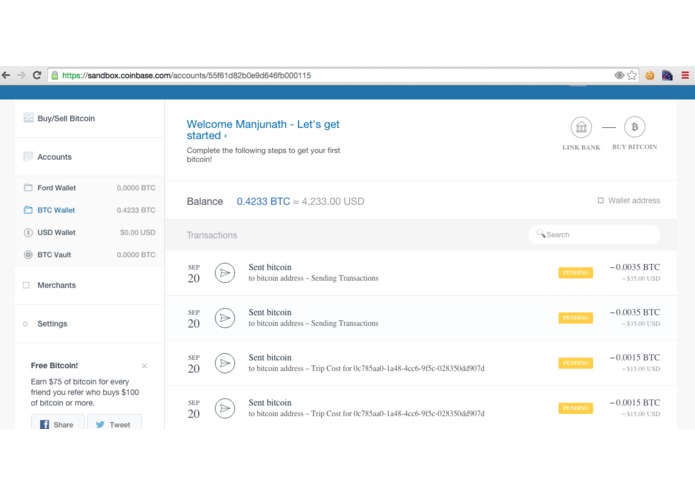Click Pending badge on first Sending Transactions row

tap(575, 272)
